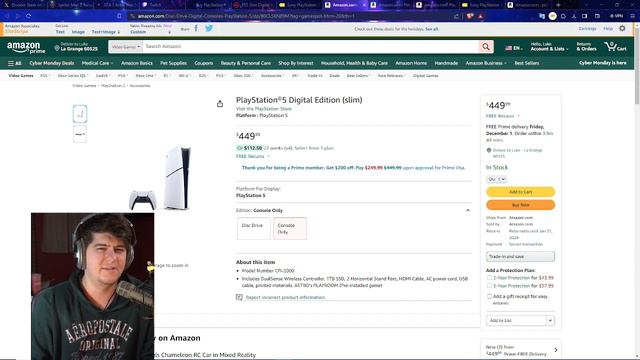This screenshot has width=640, height=360.
Task: Open Account & Lists menu
Action: (549, 47)
